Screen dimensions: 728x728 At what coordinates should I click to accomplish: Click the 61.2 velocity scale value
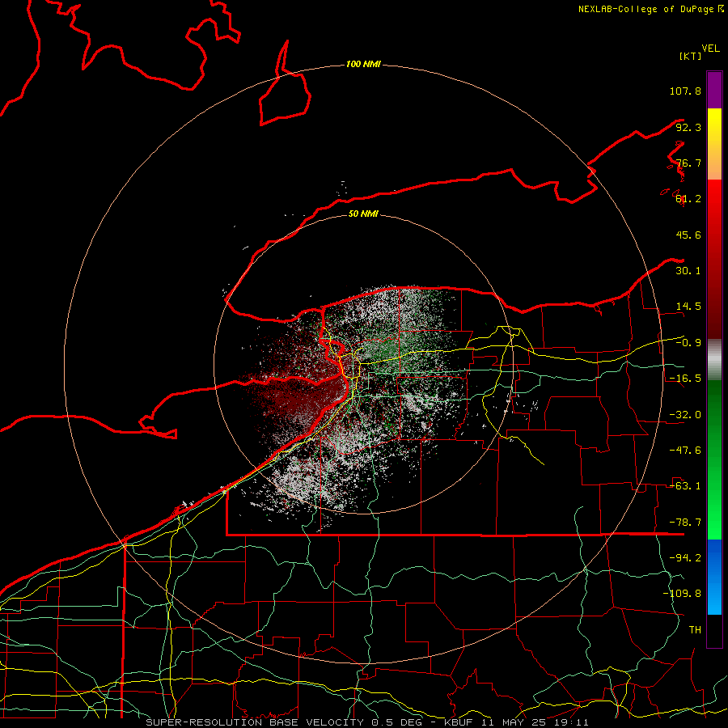688,199
